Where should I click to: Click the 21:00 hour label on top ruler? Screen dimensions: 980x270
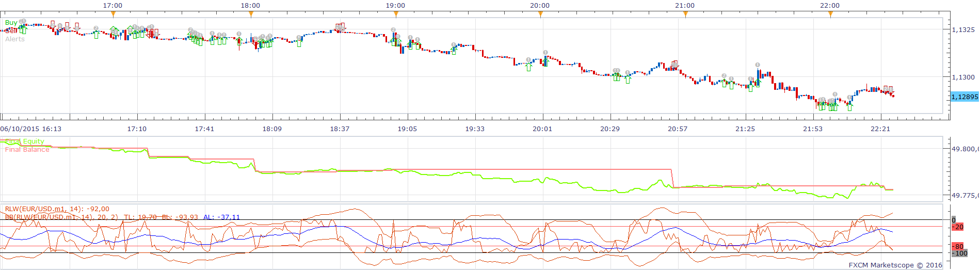pyautogui.click(x=685, y=6)
